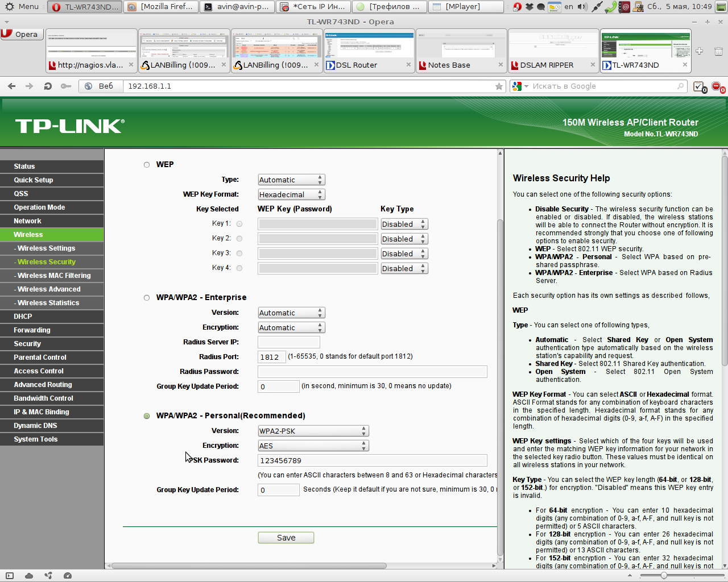Open Personal Version WPA2-PSK dropdown

click(313, 431)
